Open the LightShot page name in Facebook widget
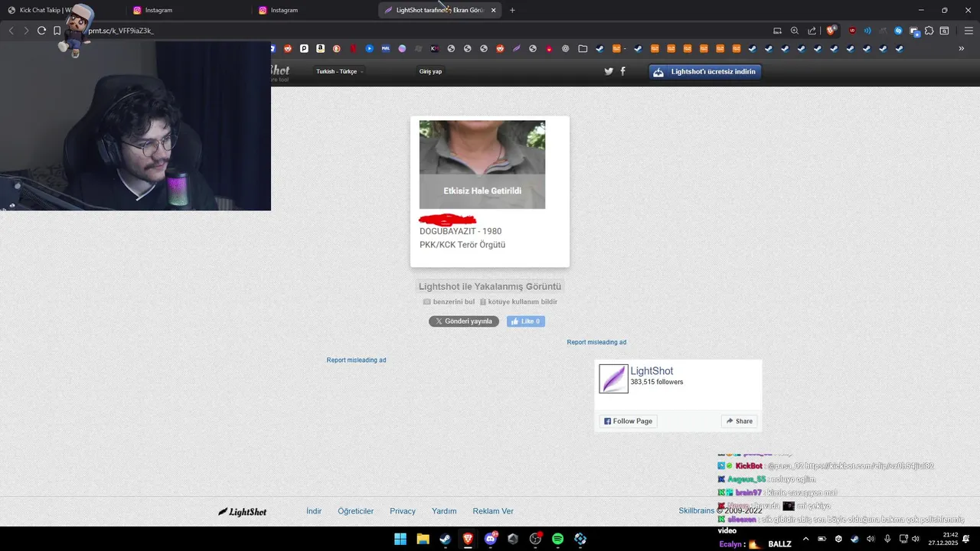 click(x=652, y=371)
